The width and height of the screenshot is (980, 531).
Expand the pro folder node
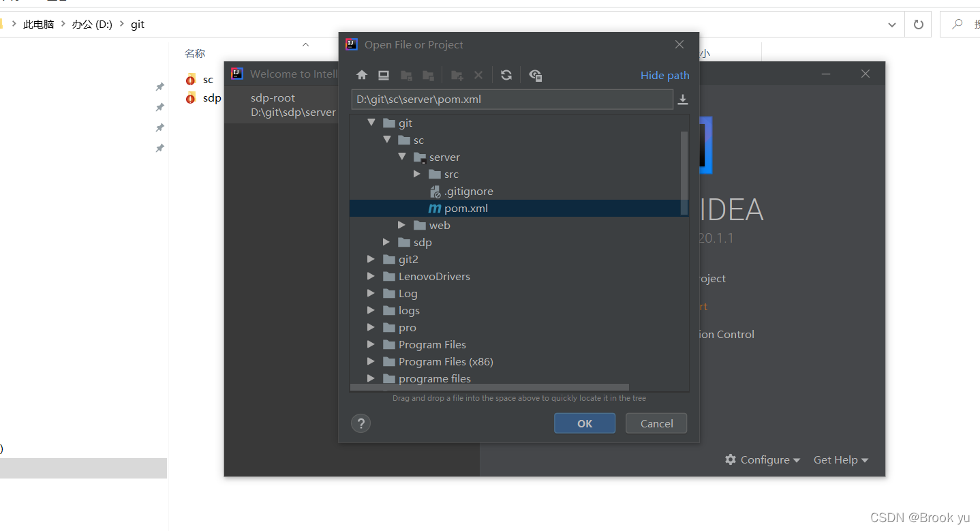[x=371, y=327]
